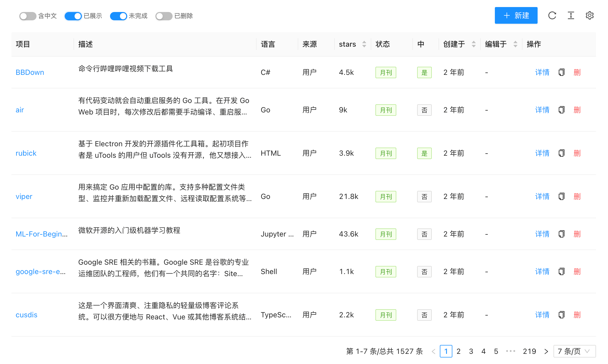
Task: Open the 7 条/页 page size dropdown
Action: [574, 351]
